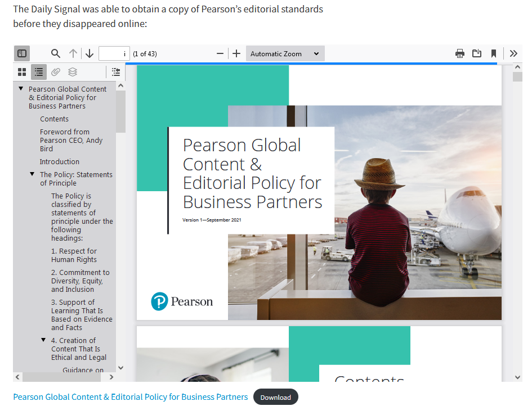
Task: Click the page number input field
Action: [114, 53]
